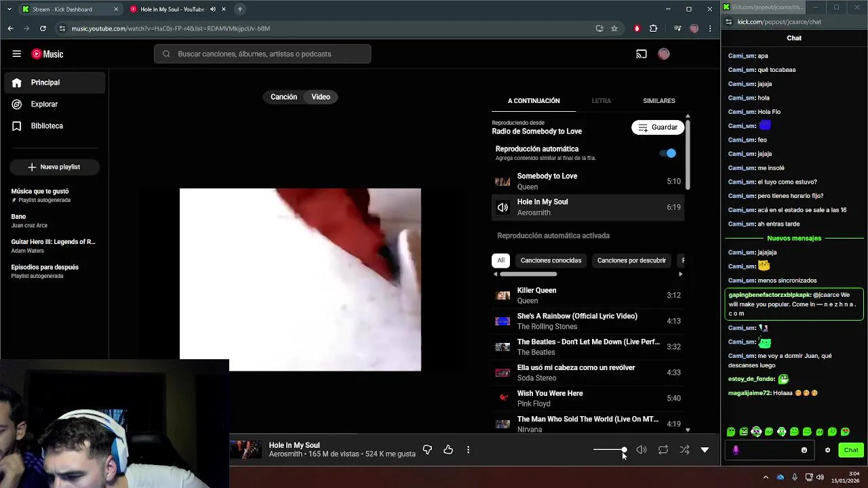Image resolution: width=868 pixels, height=488 pixels.
Task: Go back in browser history
Action: coord(10,28)
